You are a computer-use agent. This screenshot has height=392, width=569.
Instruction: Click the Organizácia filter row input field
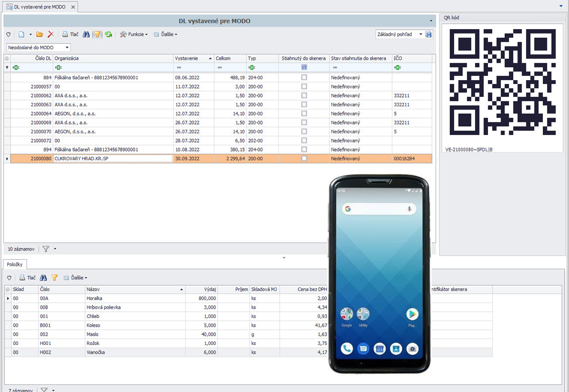pos(113,68)
